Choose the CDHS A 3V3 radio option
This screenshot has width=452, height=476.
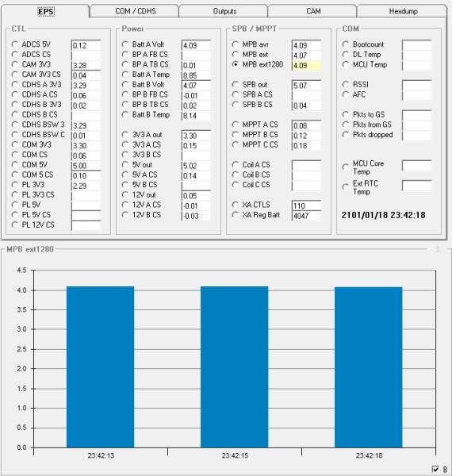(14, 84)
